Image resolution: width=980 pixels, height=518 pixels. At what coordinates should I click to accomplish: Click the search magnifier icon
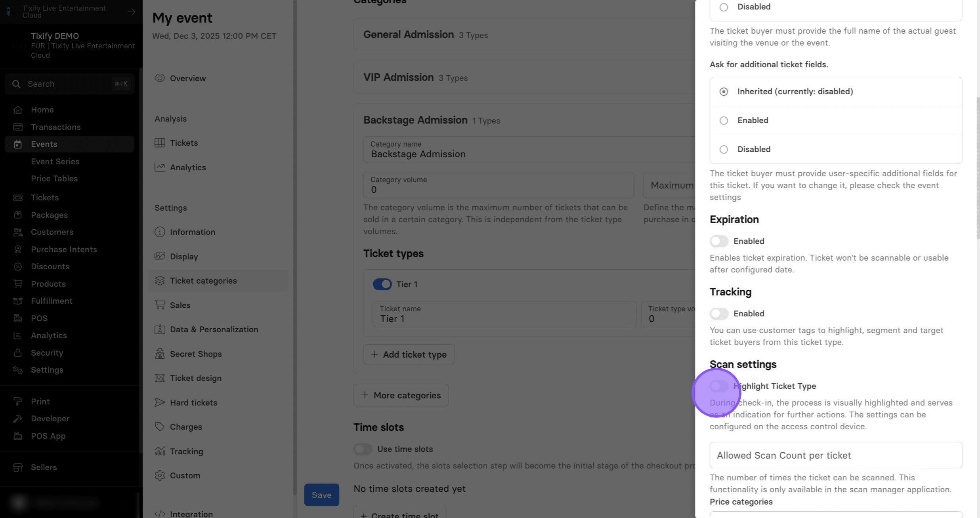(16, 84)
